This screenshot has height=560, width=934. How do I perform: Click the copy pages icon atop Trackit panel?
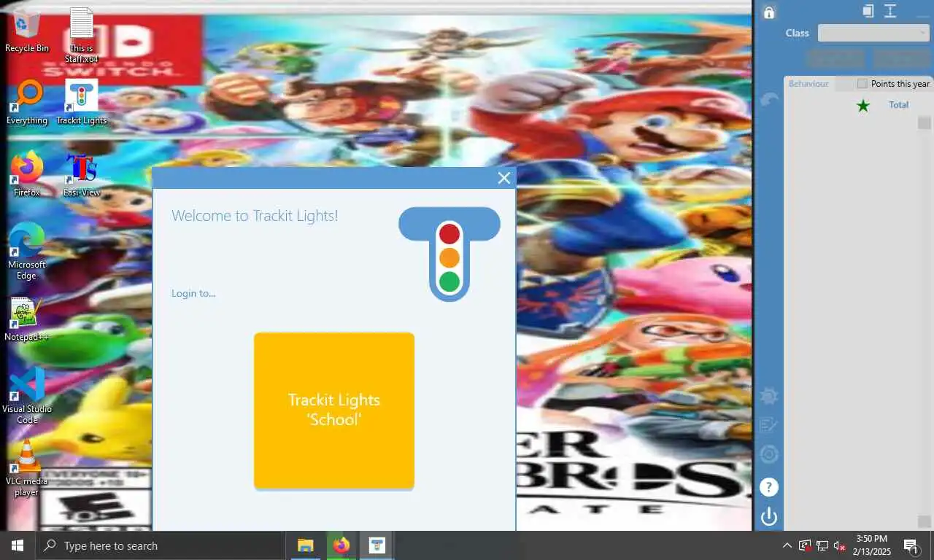pos(868,11)
